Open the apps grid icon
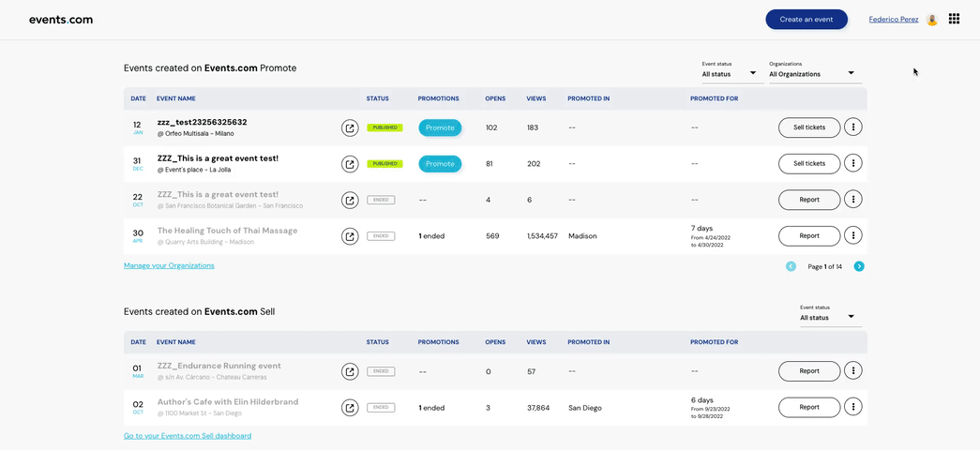Screen dimensions: 980x450 954,19
